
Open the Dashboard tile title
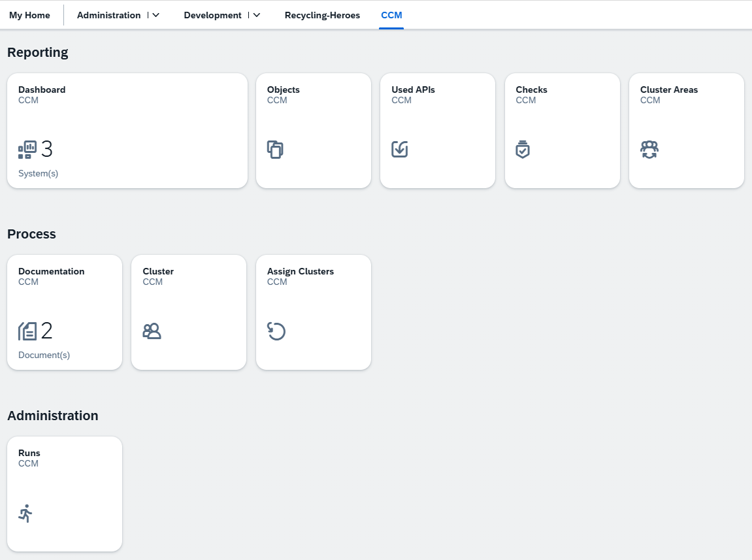[x=42, y=90]
